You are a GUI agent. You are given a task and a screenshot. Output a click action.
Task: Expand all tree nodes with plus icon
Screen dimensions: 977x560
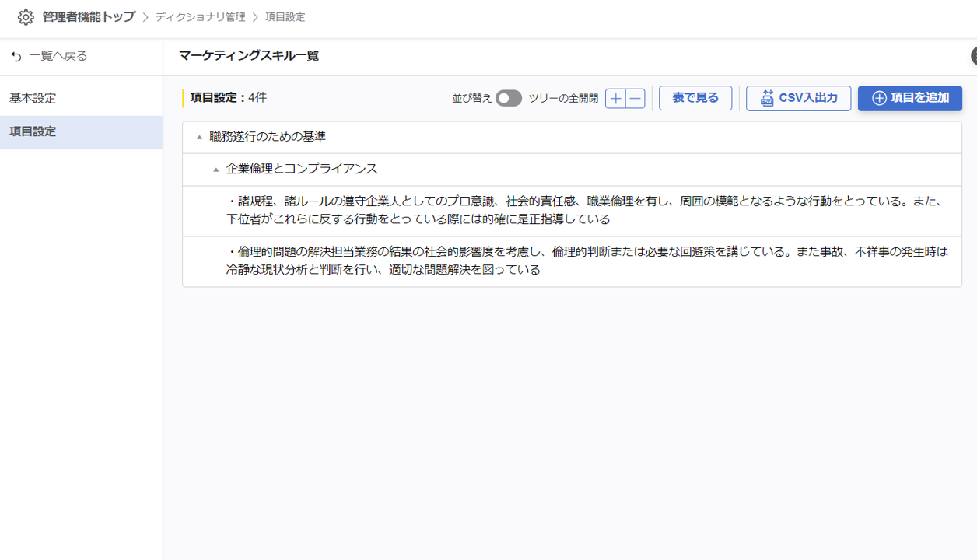[615, 98]
